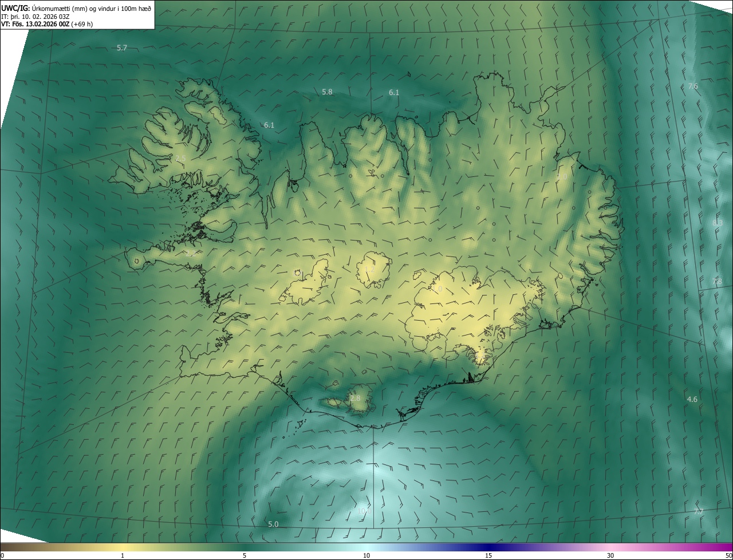733x560 pixels.
Task: Click the 7.8 value on the map
Action: coord(717,282)
